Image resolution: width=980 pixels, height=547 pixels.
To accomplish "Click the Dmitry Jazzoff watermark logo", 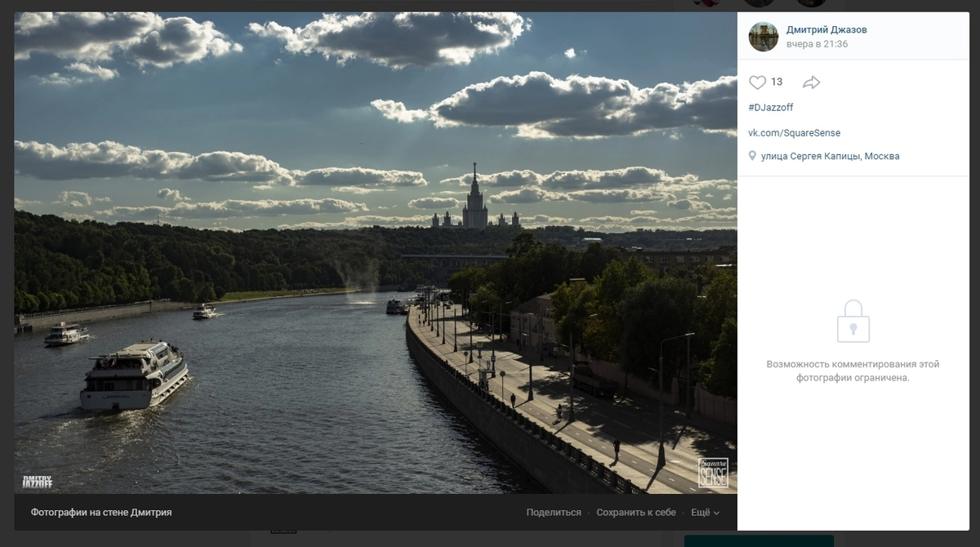I will [x=38, y=482].
